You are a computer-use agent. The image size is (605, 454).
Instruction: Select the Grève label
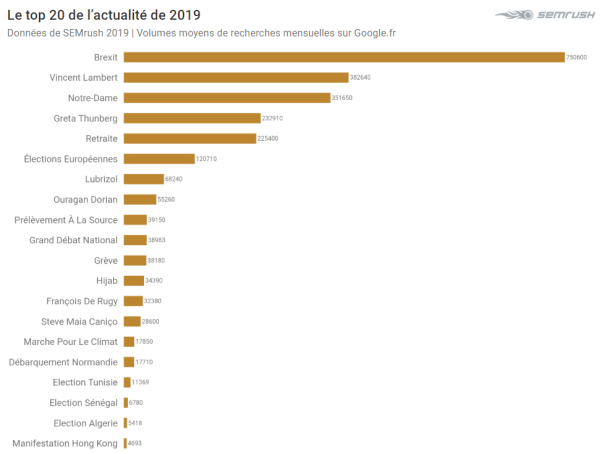[x=104, y=260]
